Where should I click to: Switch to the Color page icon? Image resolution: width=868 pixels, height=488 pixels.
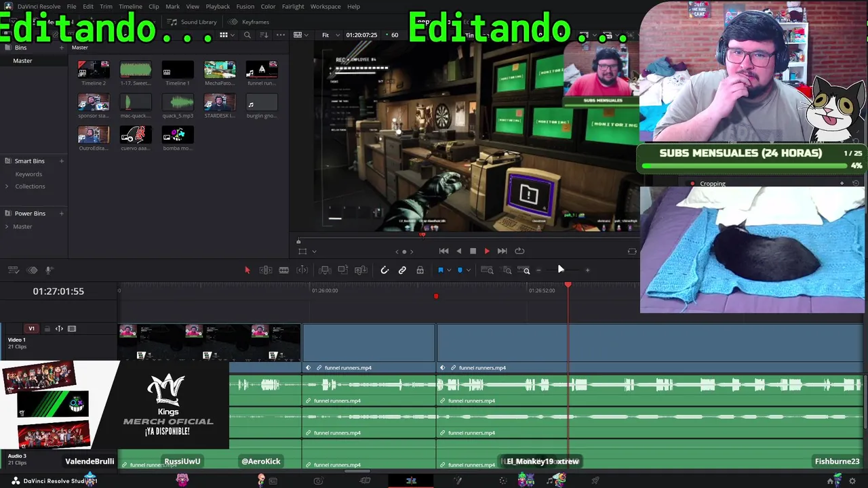[502, 481]
